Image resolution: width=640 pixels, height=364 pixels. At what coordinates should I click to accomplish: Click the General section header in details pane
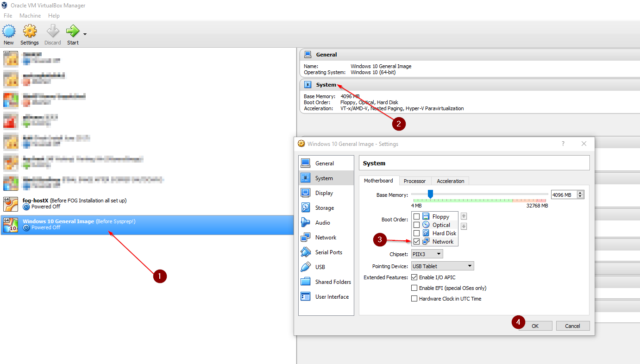click(326, 55)
